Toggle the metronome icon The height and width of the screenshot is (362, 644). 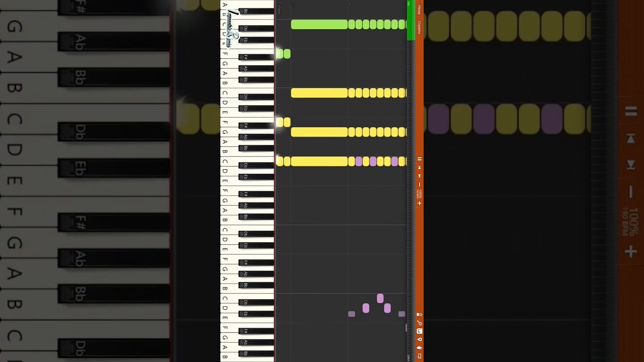click(x=420, y=315)
